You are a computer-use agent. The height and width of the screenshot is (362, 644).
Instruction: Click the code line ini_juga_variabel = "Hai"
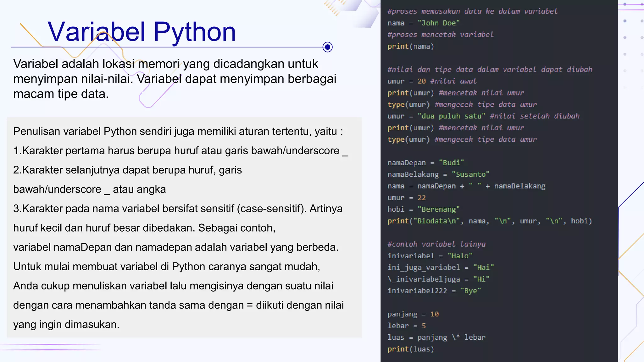coord(441,267)
